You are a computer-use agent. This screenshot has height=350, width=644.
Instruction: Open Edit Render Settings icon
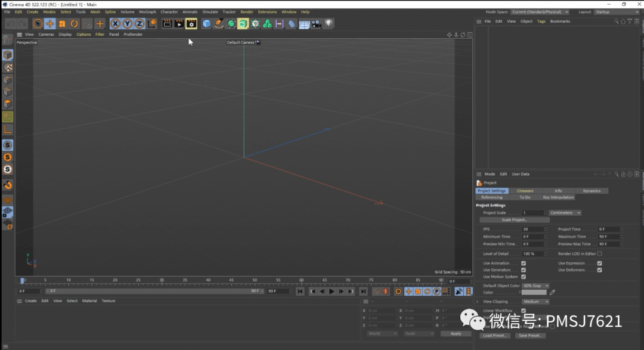[x=191, y=24]
